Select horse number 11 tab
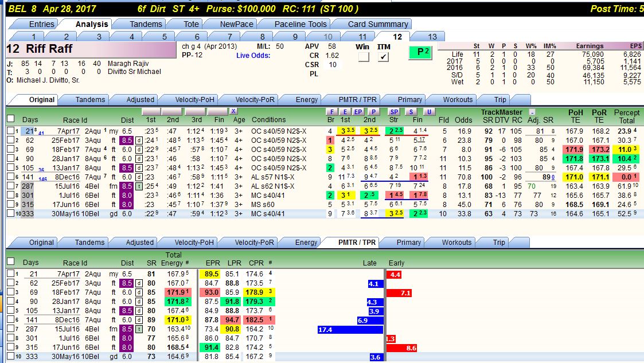The width and height of the screenshot is (644, 363). click(362, 37)
